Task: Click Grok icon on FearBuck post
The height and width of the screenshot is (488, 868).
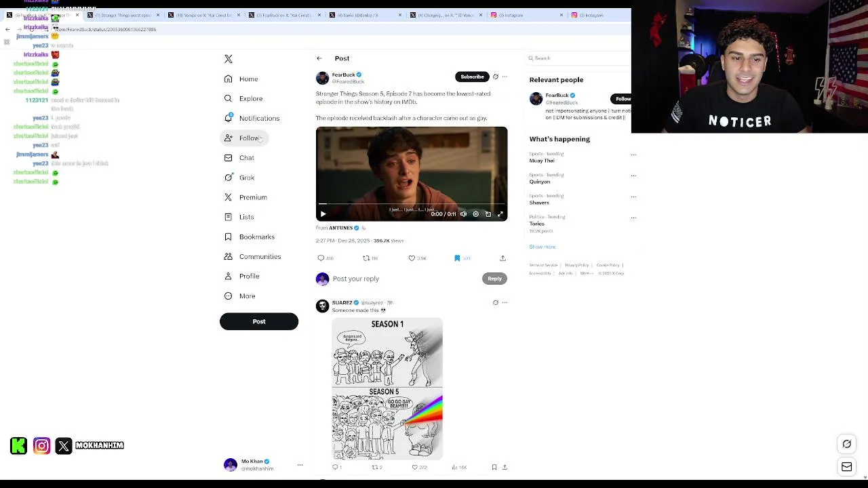Action: pyautogui.click(x=495, y=77)
